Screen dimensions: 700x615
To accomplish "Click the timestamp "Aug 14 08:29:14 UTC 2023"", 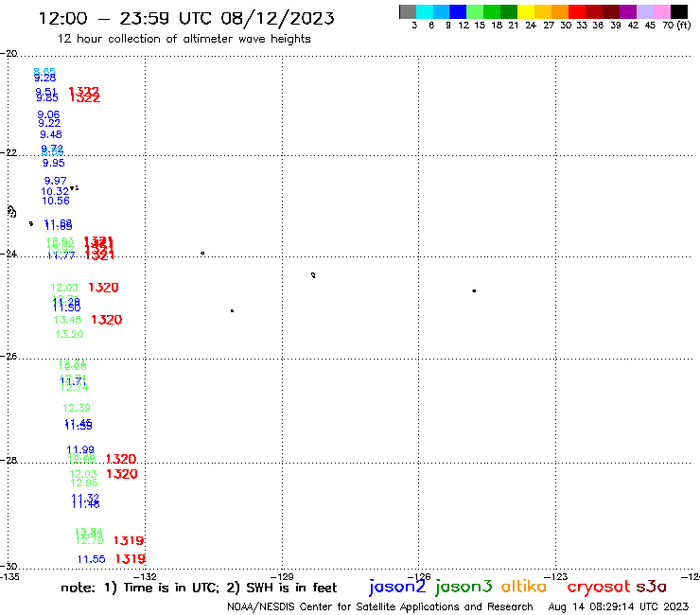I will (x=619, y=607).
